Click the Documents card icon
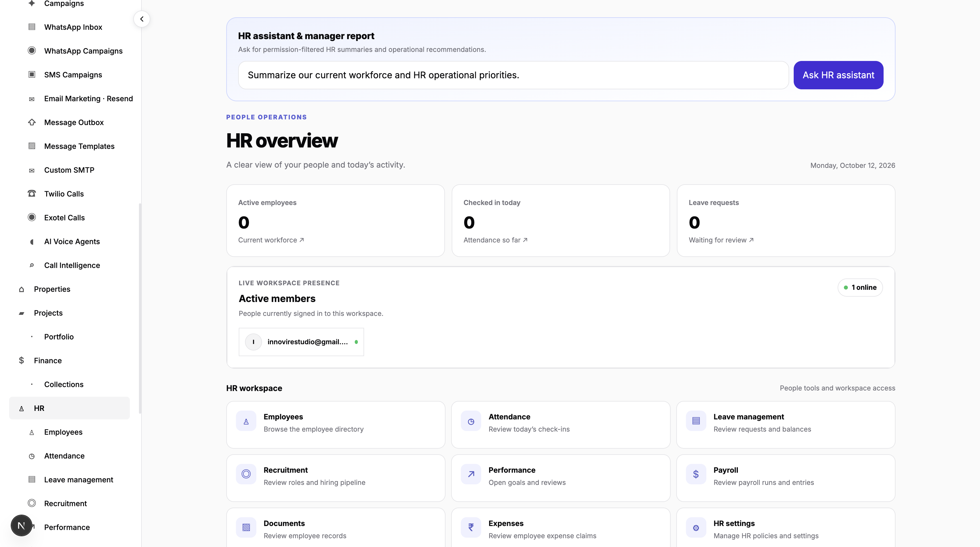The width and height of the screenshot is (980, 547). coord(246,528)
